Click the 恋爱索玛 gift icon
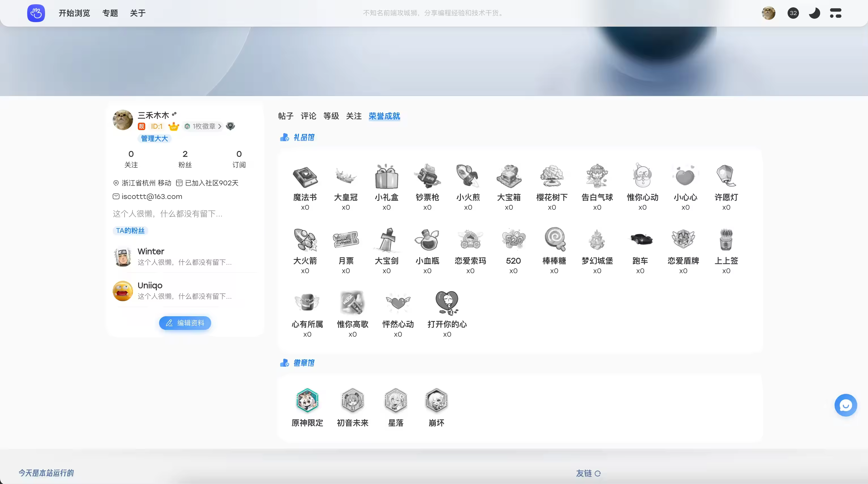The image size is (868, 484). click(x=471, y=240)
